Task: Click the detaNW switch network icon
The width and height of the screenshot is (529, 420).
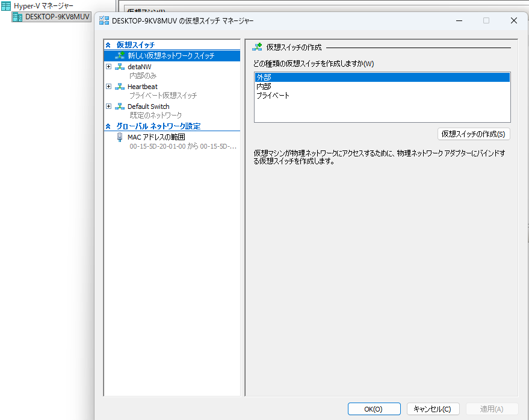Action: tap(120, 67)
